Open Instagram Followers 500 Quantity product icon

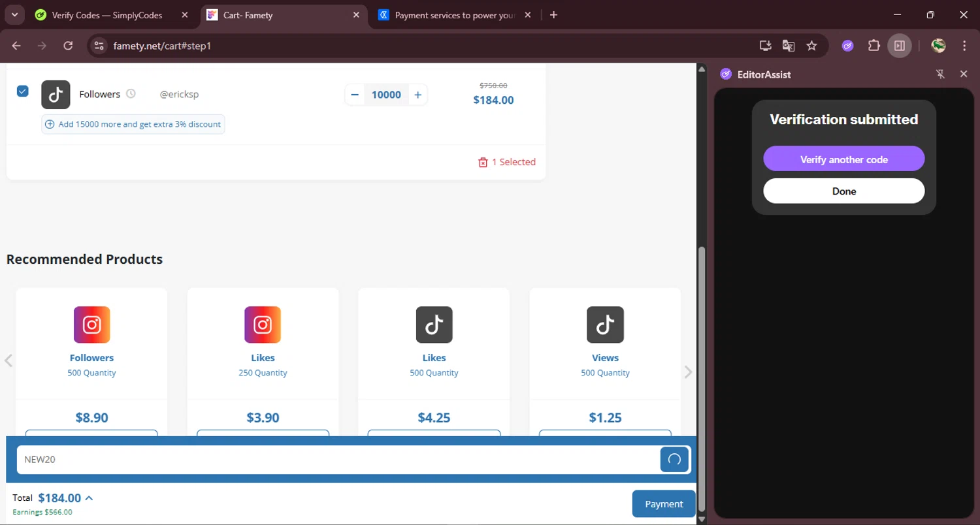(x=91, y=325)
